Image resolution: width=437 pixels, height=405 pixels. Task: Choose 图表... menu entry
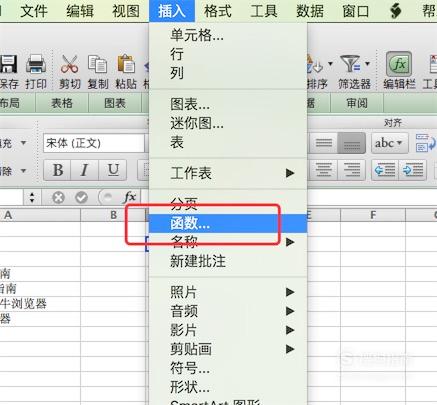click(x=228, y=105)
